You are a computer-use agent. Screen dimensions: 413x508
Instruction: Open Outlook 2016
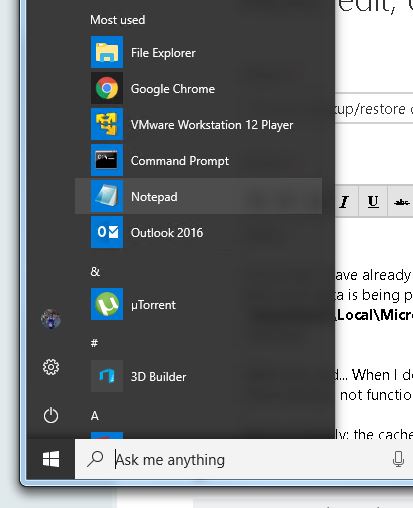pyautogui.click(x=198, y=232)
